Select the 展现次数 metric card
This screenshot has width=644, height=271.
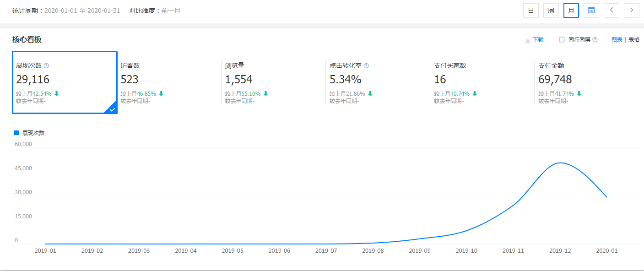(65, 82)
